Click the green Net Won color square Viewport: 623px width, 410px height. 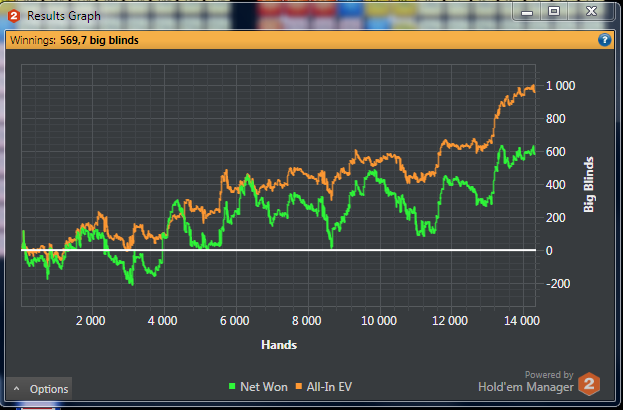(232, 386)
